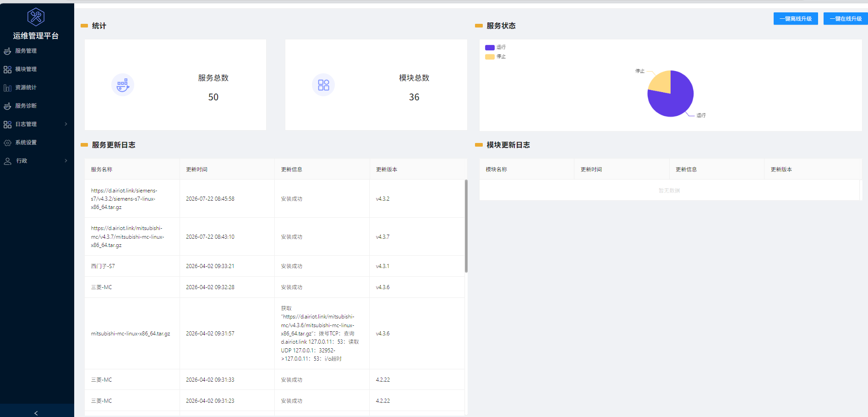Click the 服务总数 docker icon
Viewport: 868px width, 417px height.
pyautogui.click(x=123, y=85)
